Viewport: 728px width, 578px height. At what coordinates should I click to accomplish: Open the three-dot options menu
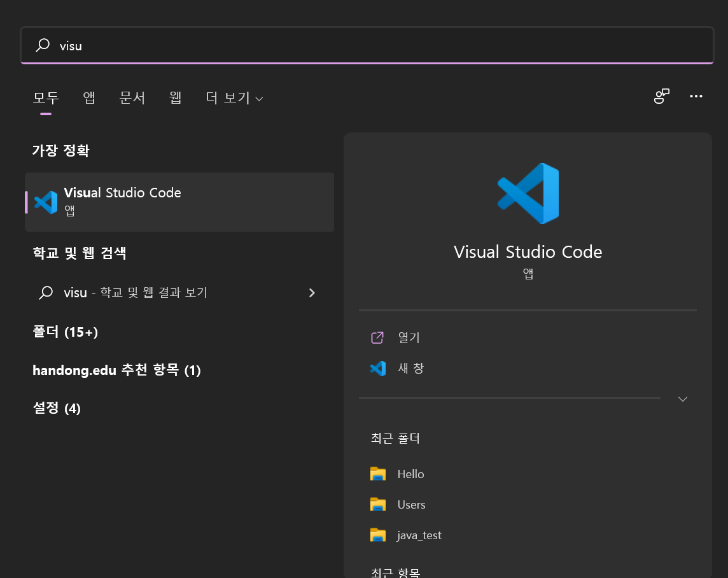coord(696,96)
